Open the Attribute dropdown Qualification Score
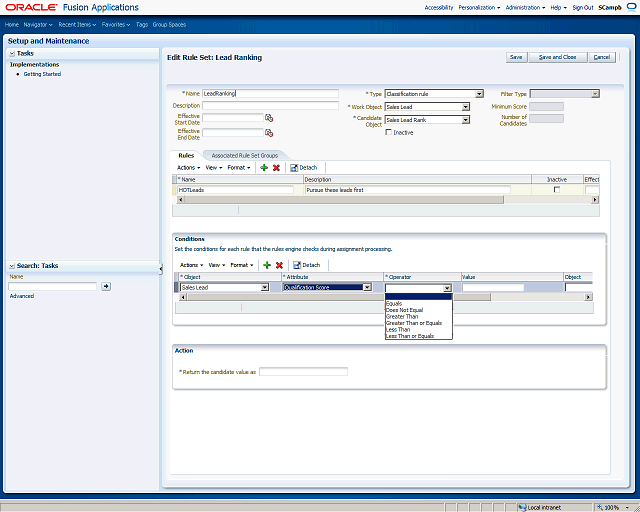The height and width of the screenshot is (512, 640). coord(367,287)
